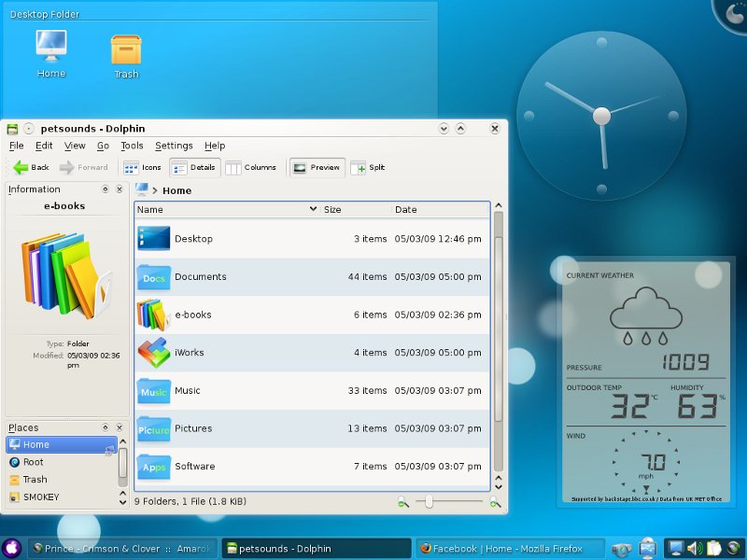Click the zoom-in magnifier in the status bar

click(x=494, y=502)
